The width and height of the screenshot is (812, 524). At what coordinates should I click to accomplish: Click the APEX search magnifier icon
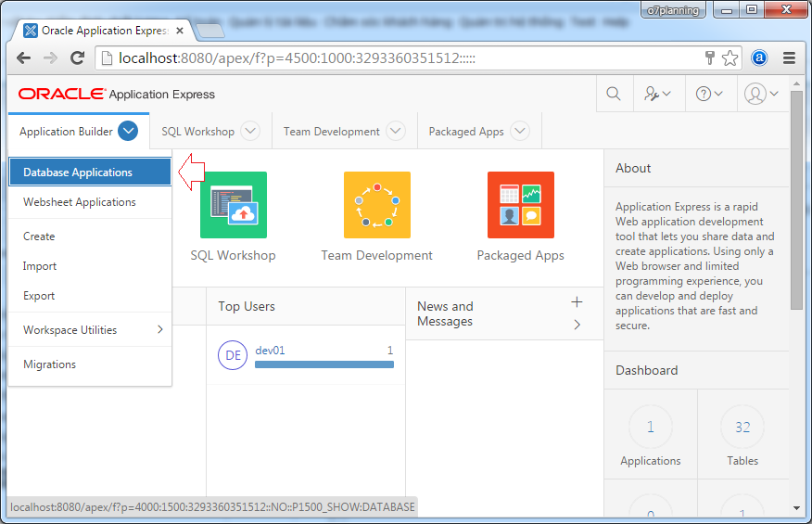(x=614, y=94)
